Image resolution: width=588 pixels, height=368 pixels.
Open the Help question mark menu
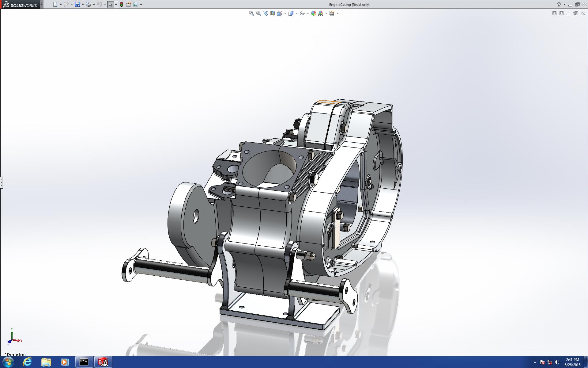(x=559, y=4)
